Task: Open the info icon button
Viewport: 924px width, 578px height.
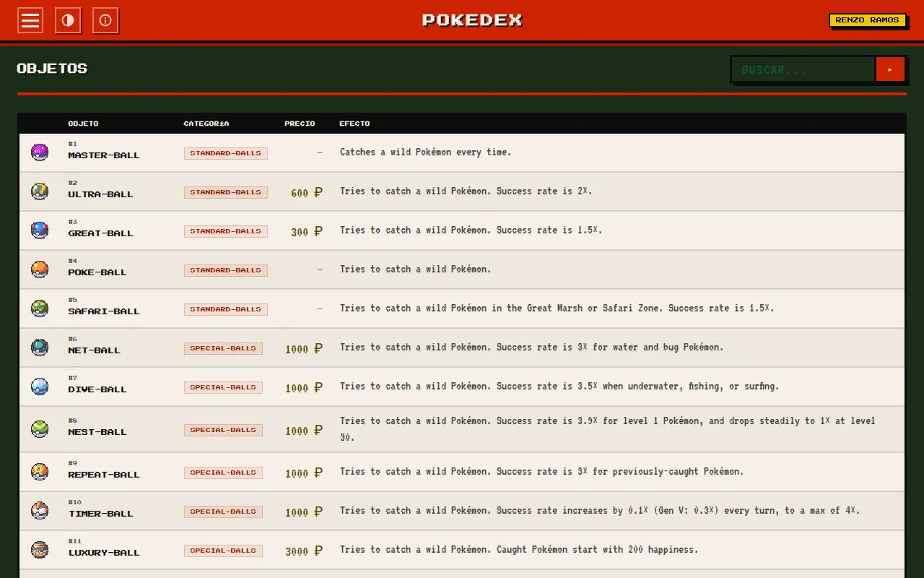Action: click(x=105, y=20)
